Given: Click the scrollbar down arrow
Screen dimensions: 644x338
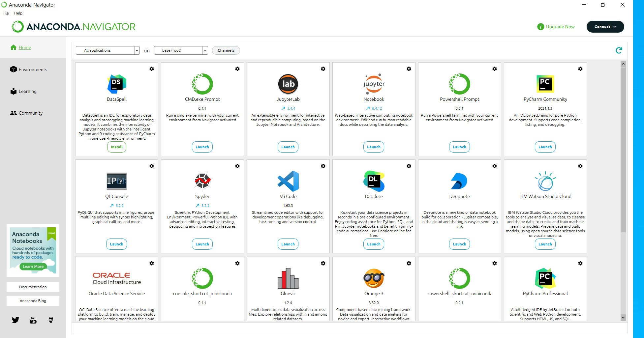Looking at the screenshot, I should (623, 318).
